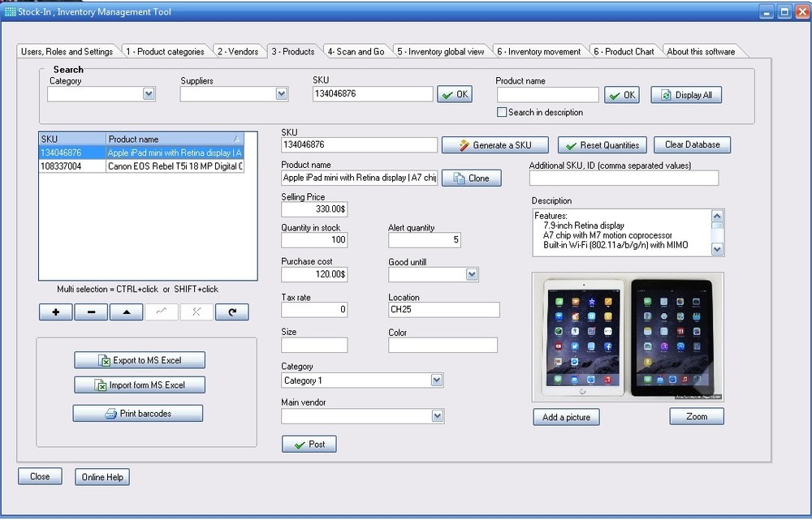812x520 pixels.
Task: Click the curved refresh arrow icon
Action: [x=231, y=312]
